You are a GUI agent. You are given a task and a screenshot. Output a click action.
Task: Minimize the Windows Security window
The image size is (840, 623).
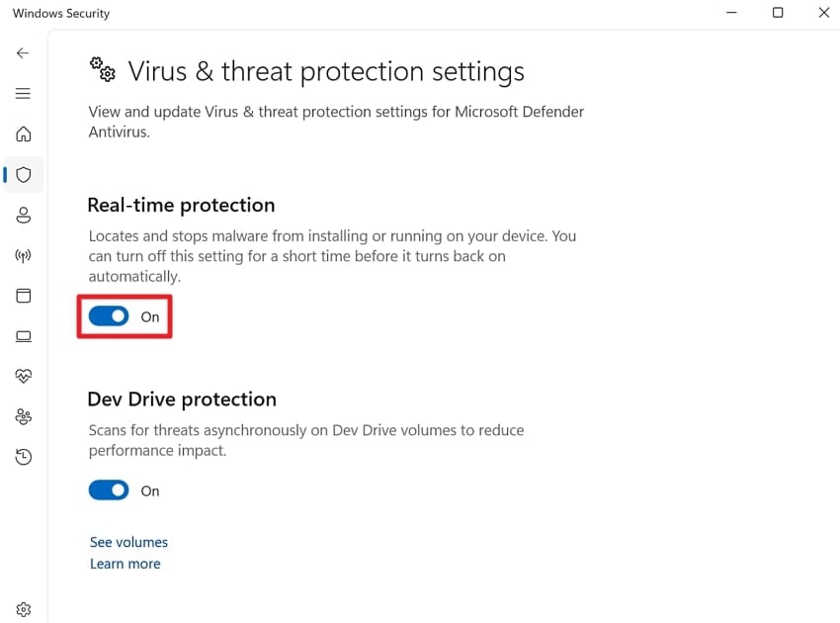coord(731,13)
